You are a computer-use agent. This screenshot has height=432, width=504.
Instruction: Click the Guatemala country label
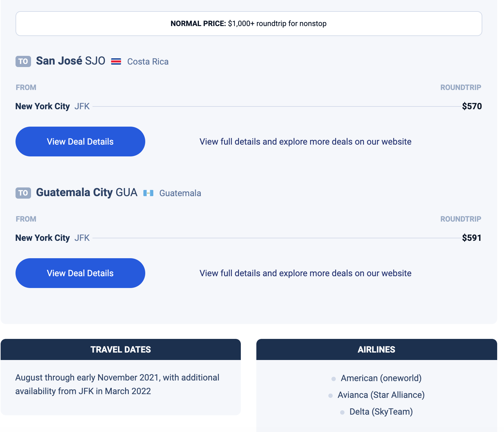tap(180, 193)
